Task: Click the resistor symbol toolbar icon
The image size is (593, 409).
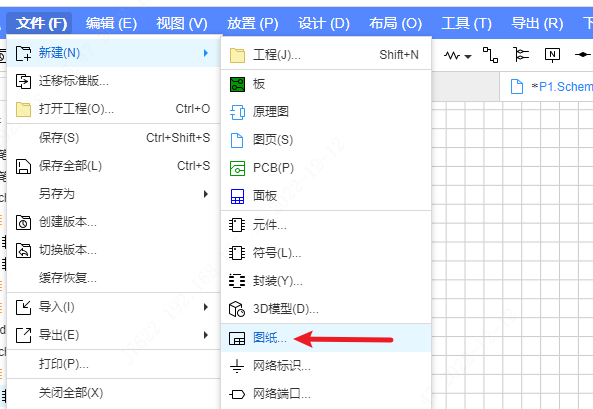Action: point(452,56)
